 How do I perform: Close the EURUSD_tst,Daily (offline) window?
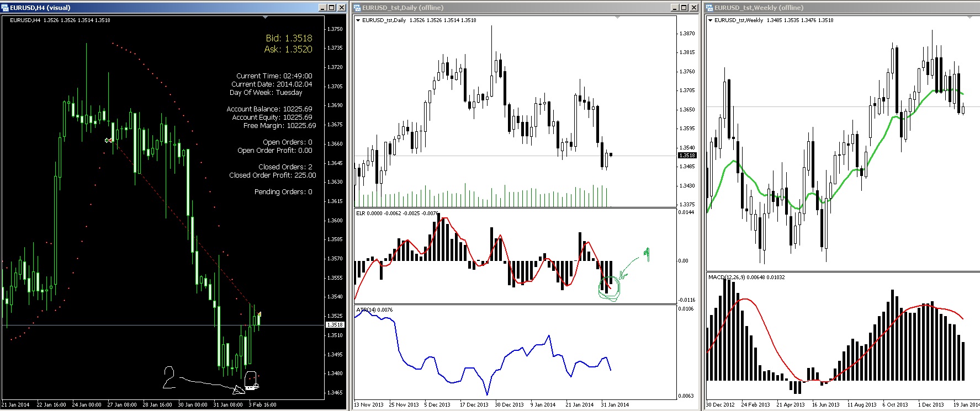pos(693,7)
